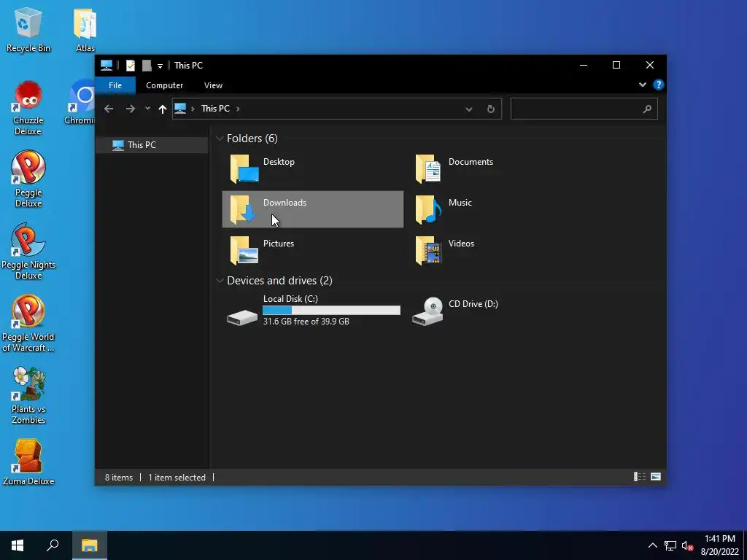
Task: Collapse the Folders (6) group
Action: 220,139
